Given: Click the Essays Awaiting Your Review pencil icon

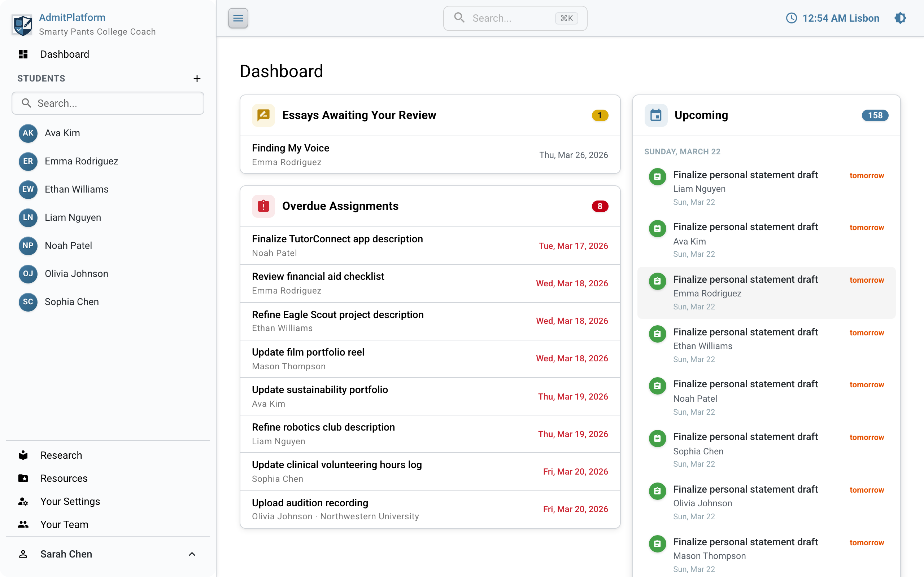Looking at the screenshot, I should (263, 115).
